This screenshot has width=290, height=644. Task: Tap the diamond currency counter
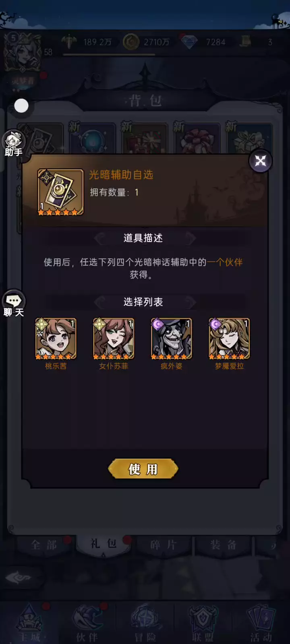click(206, 42)
